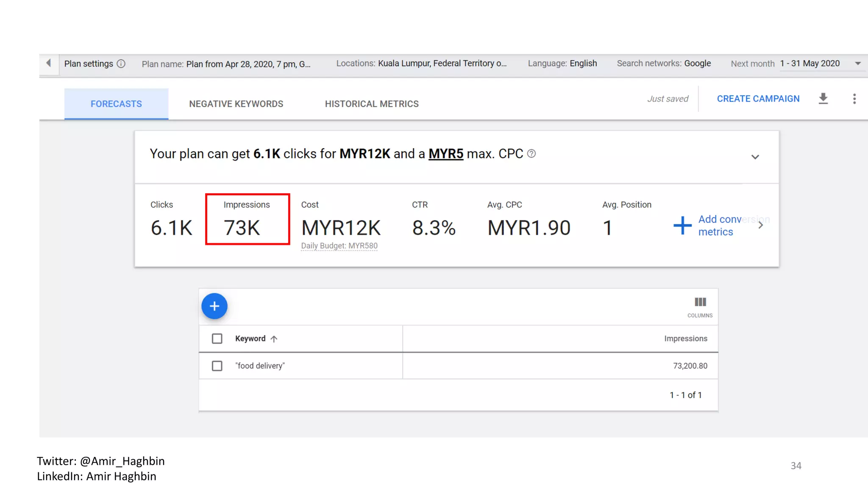
Task: Check the "food delivery" keyword checkbox
Action: 217,366
